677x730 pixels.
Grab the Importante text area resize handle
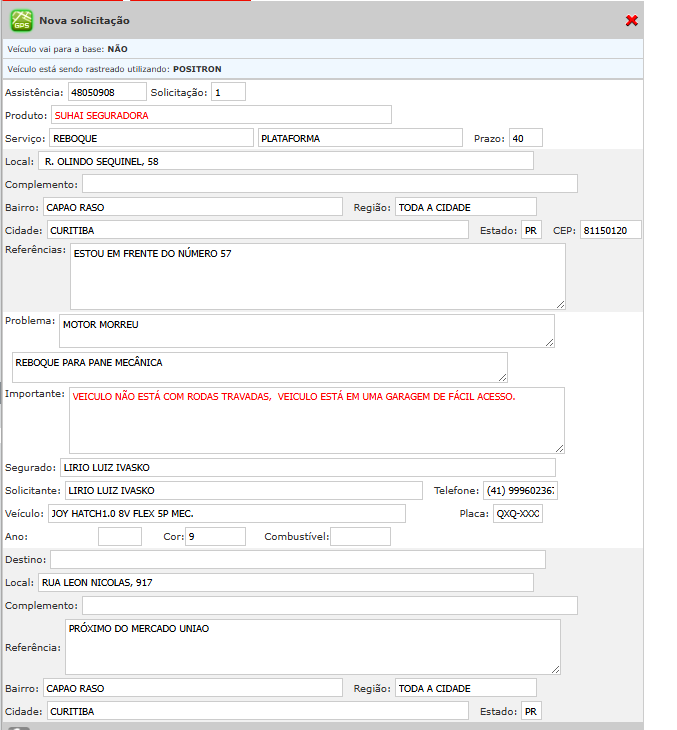pyautogui.click(x=559, y=448)
